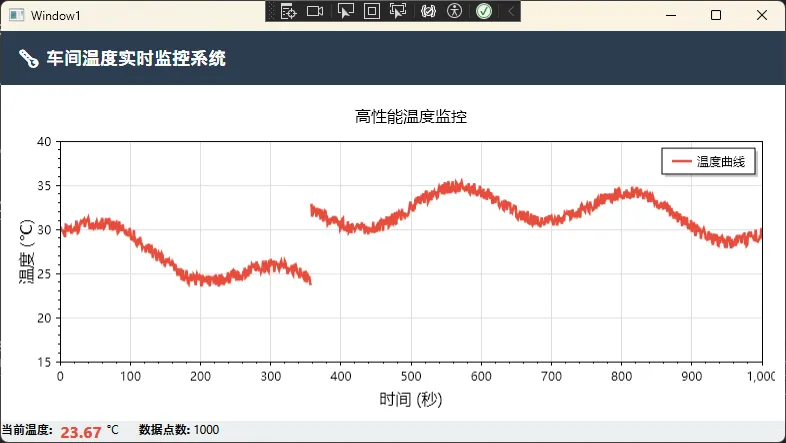Run the accessibility scan icon
This screenshot has width=786, height=443.
click(x=455, y=11)
